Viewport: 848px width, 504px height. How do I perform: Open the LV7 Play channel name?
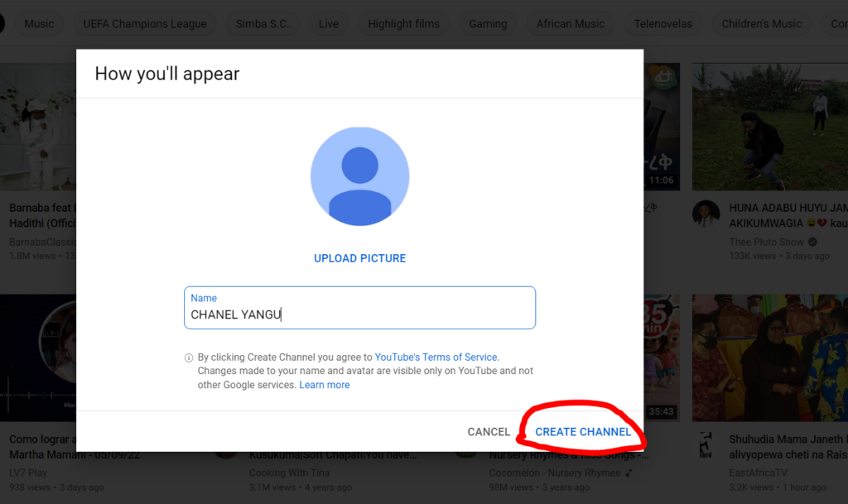click(x=28, y=473)
